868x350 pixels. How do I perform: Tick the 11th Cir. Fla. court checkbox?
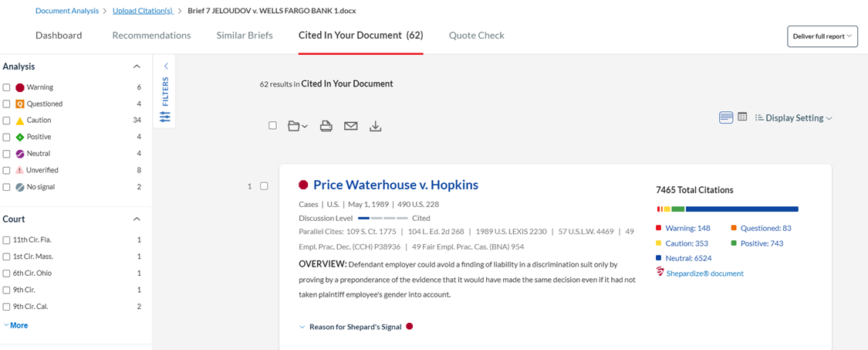pos(6,240)
